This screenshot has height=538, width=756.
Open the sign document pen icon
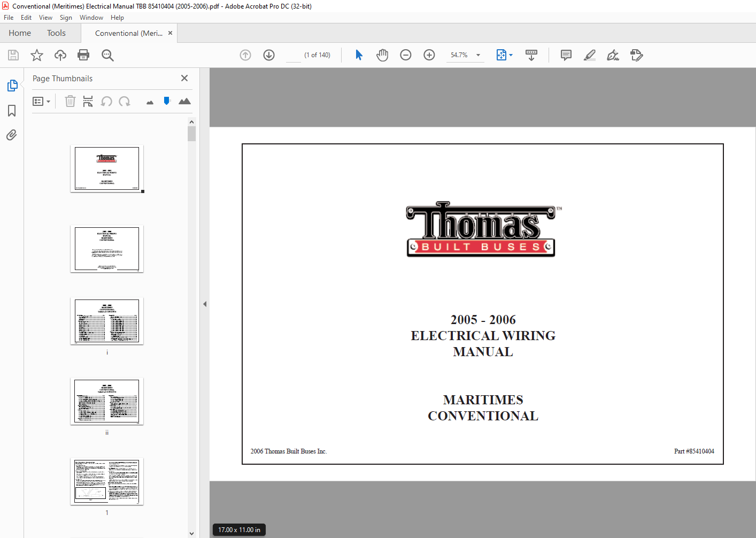pyautogui.click(x=613, y=55)
